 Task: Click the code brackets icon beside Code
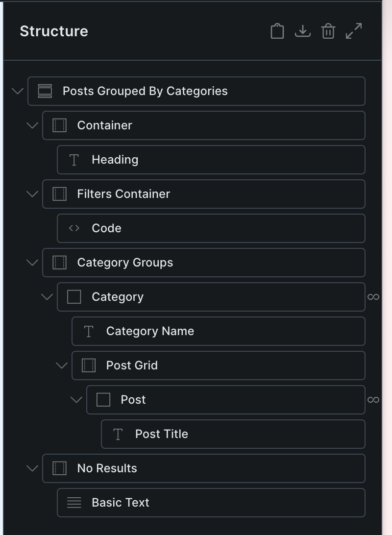tap(74, 228)
